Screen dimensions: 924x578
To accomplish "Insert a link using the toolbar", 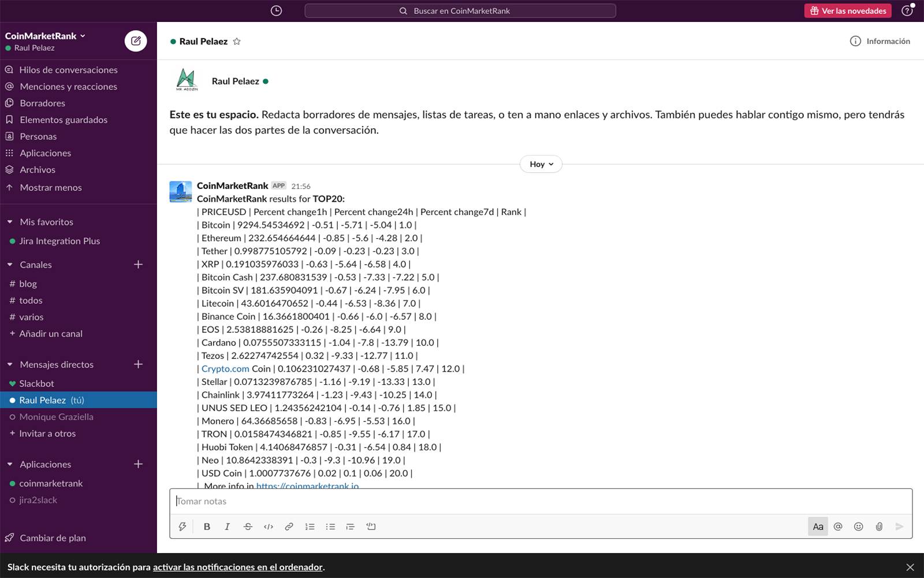I will (289, 527).
